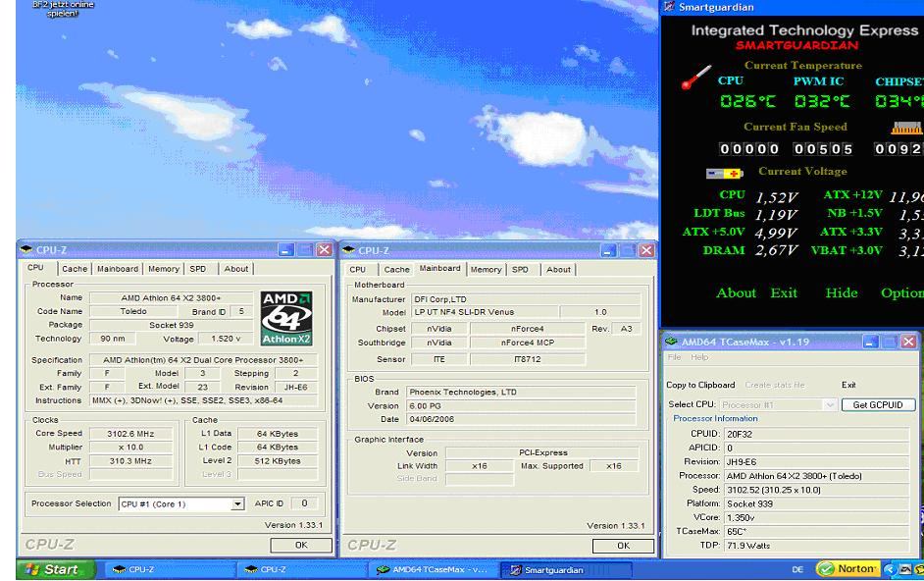The image size is (924, 581).
Task: Click BIOS date 04/06/2006
Action: [520, 419]
